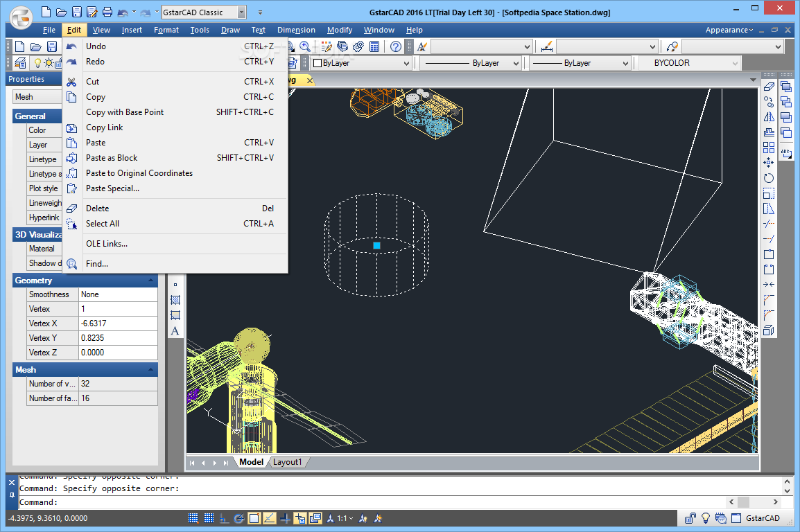
Task: Click the Text to Front ABC icon
Action: coord(786,153)
